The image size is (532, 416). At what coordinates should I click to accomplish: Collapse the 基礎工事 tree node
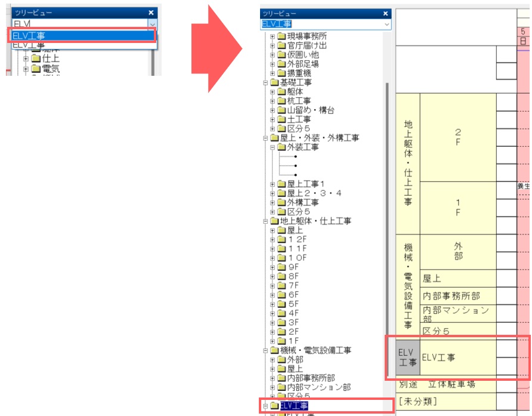tap(265, 83)
